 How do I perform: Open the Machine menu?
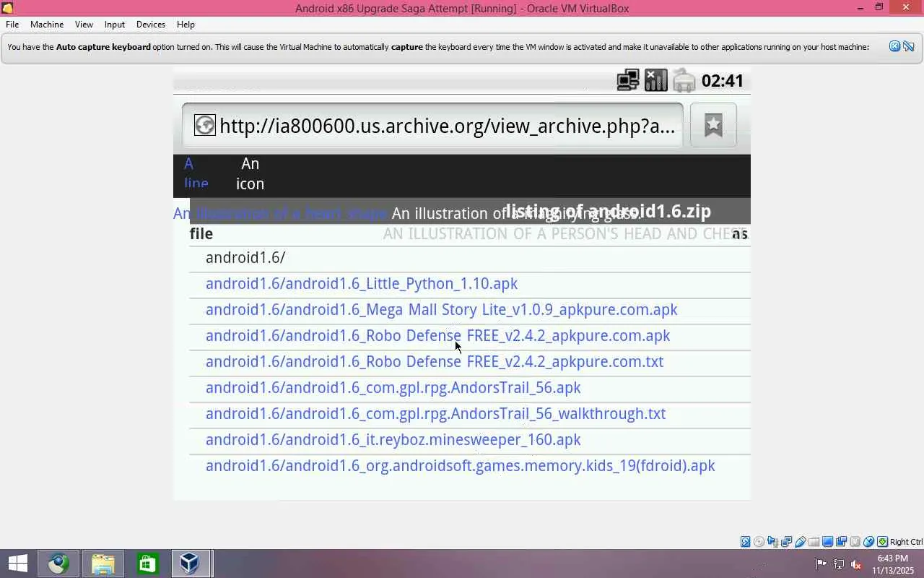[47, 25]
